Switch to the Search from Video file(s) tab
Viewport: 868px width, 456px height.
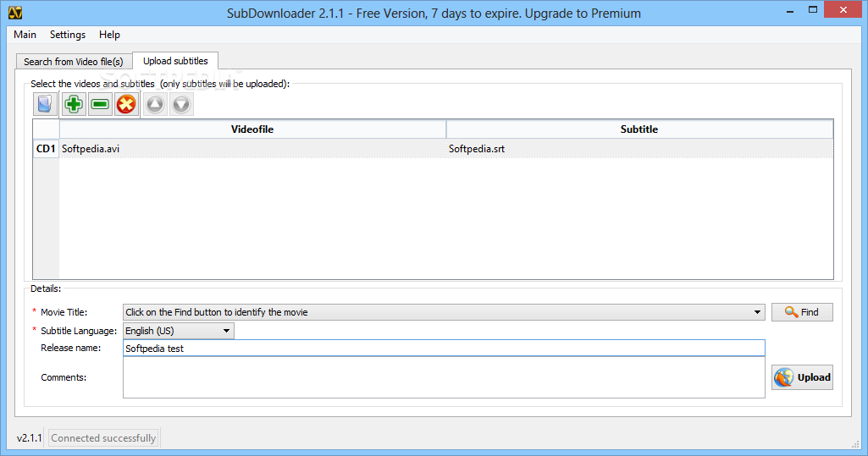coord(74,62)
